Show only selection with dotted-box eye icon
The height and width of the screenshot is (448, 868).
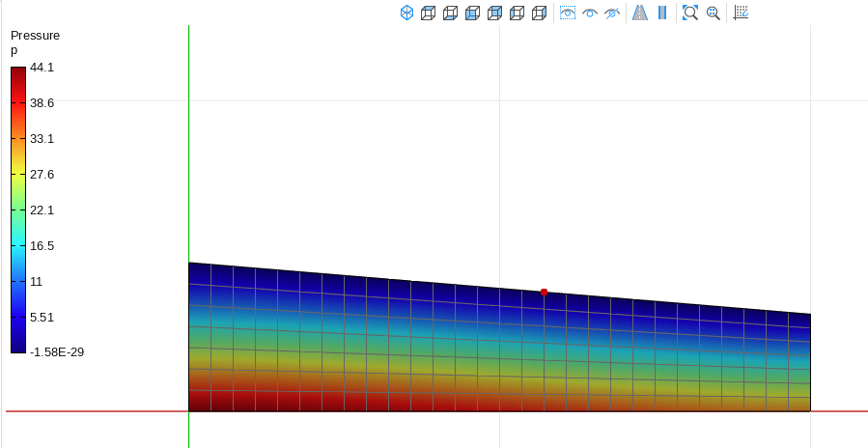click(x=568, y=13)
